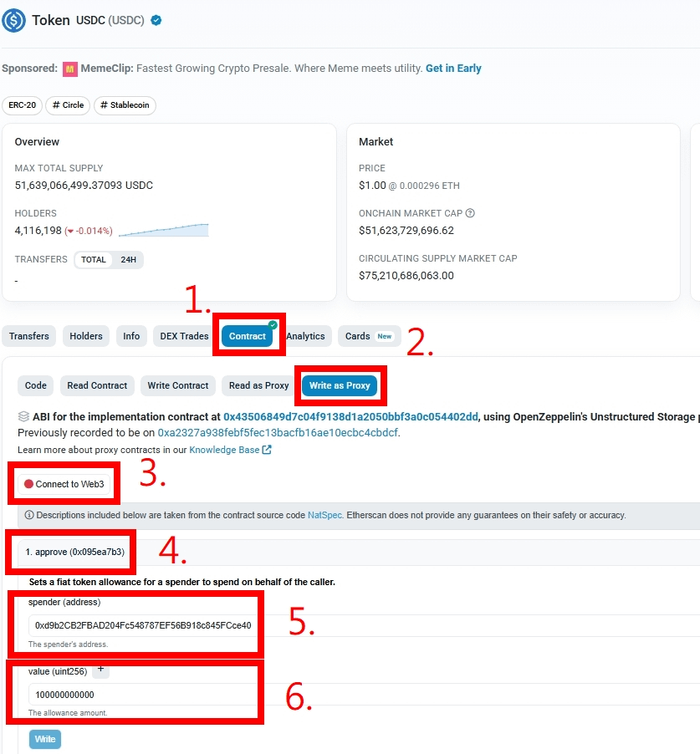Click the holders trend sparkline chart
700x754 pixels.
[164, 230]
